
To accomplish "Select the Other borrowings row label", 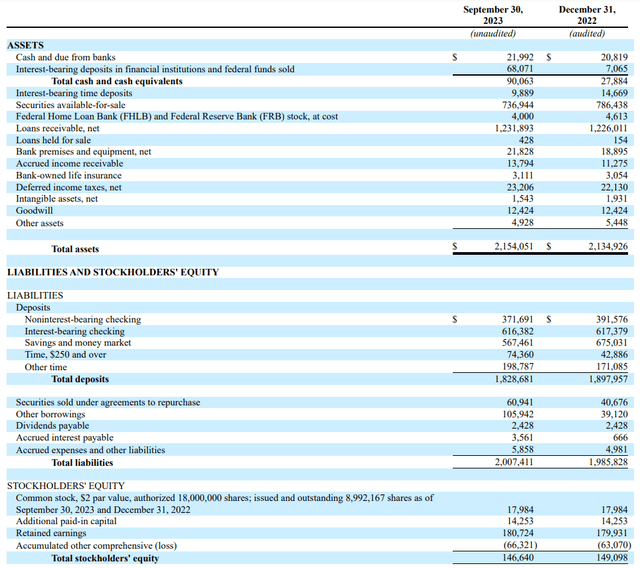I will [51, 414].
